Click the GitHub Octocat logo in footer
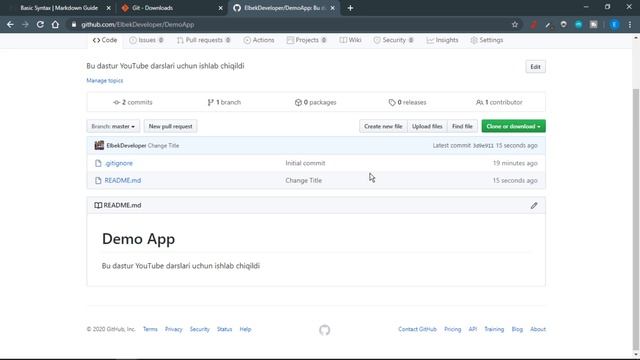Screen dimensions: 640x360 point(324,330)
